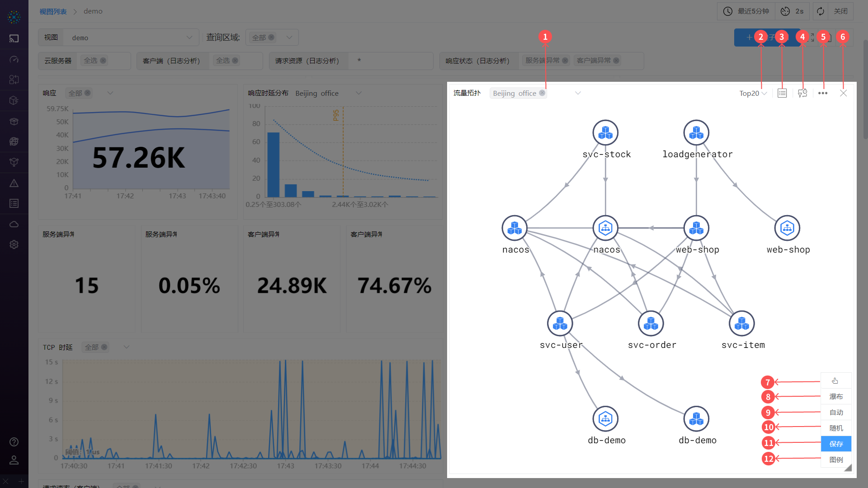Expand Beijing_office region dropdown
This screenshot has width=868, height=488.
pos(576,93)
